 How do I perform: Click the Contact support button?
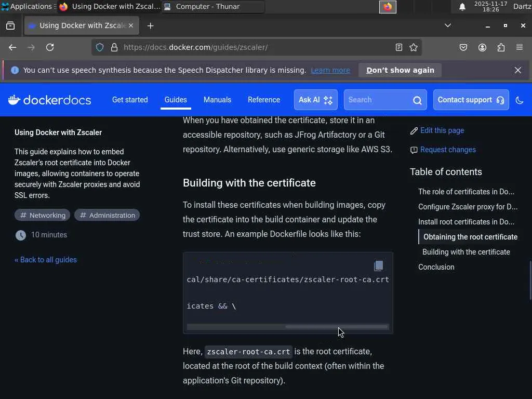point(471,100)
